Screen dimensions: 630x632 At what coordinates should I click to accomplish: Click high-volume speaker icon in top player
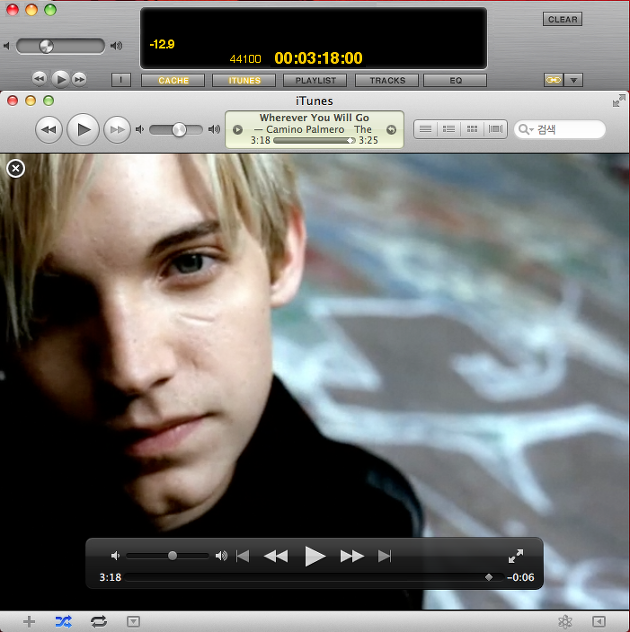point(116,46)
